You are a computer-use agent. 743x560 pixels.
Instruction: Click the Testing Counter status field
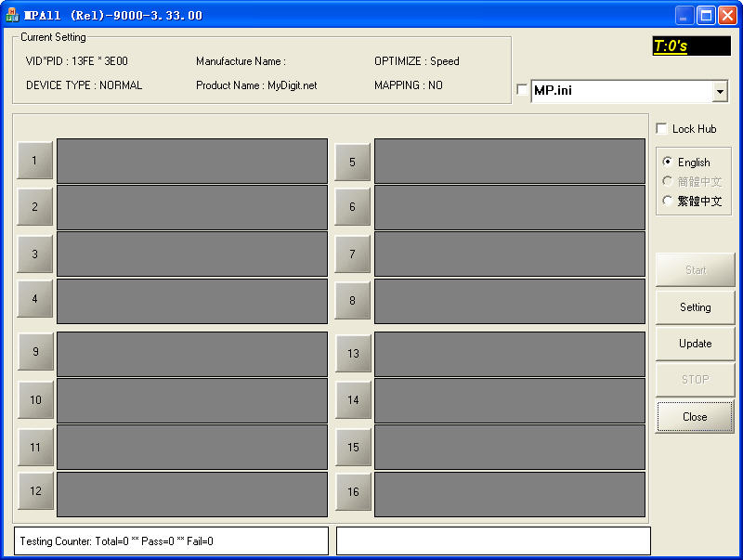[x=172, y=540]
